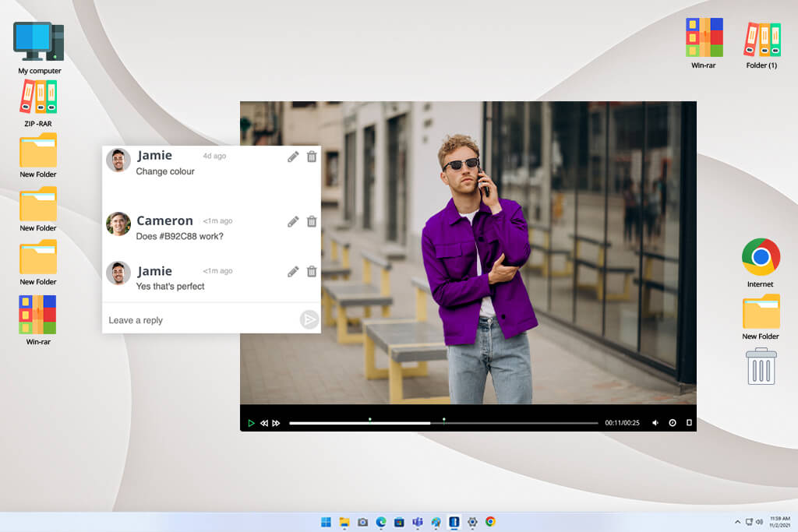Select New Folder just below ZIP-RAR
Screen dimensions: 798x532
(x=38, y=156)
